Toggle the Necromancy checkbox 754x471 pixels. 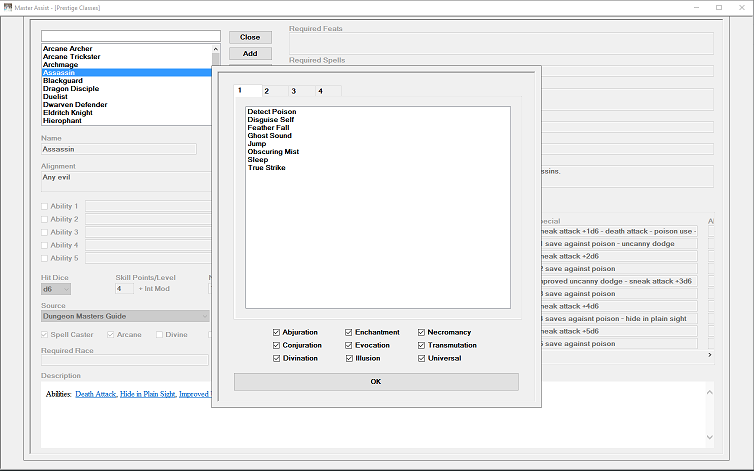[x=422, y=332]
